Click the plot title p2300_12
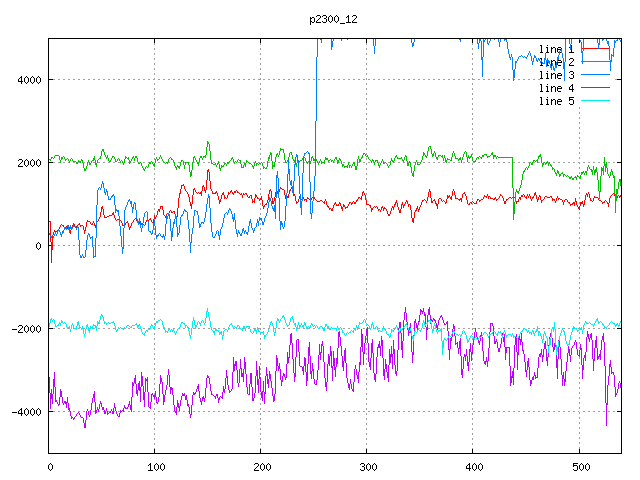This screenshot has height=480, width=640. click(x=333, y=18)
